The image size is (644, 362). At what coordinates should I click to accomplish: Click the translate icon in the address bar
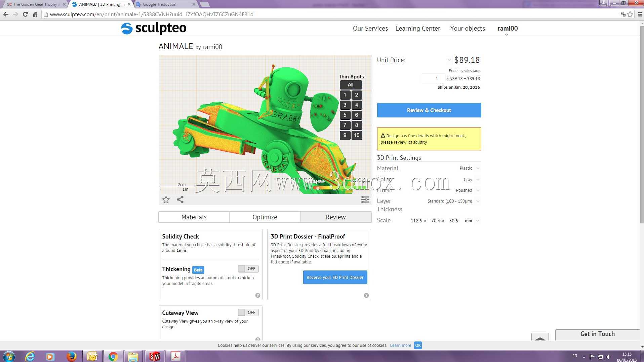(623, 14)
